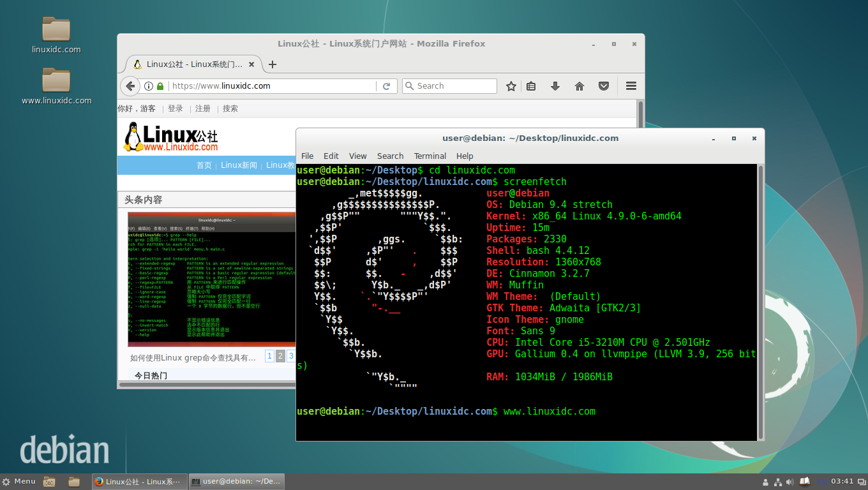868x490 pixels.
Task: Open the linuxidc.com desktop folder icon
Action: [x=56, y=29]
